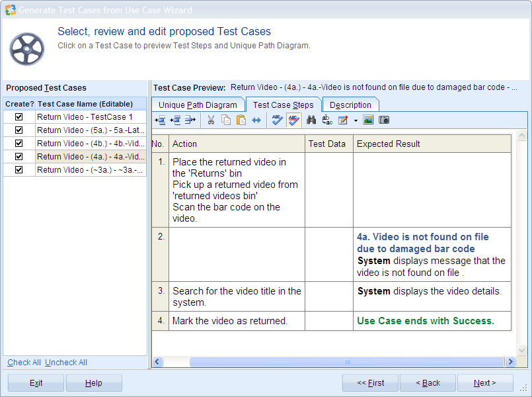Open Find and Replace ab-ac icon
The image size is (532, 397).
[327, 120]
